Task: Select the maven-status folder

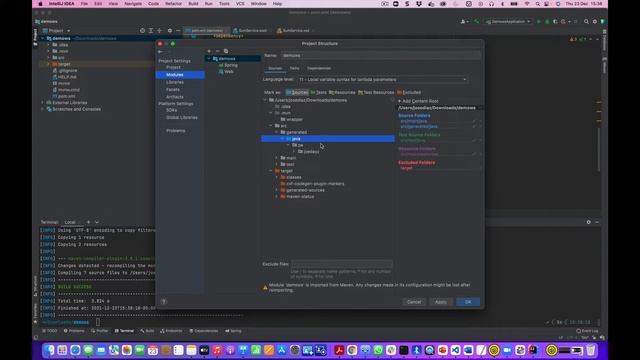Action: pos(300,197)
